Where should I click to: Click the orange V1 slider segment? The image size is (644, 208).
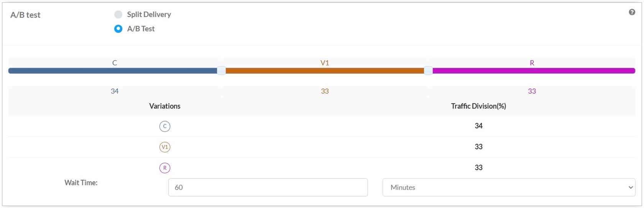click(325, 71)
